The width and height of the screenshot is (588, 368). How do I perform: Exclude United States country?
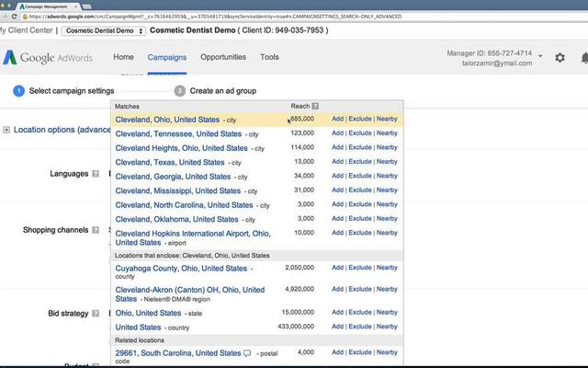tap(360, 327)
